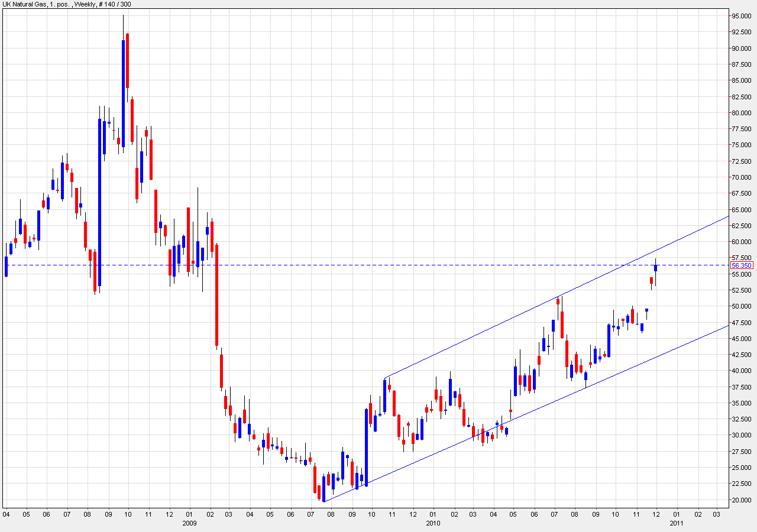This screenshot has width=757, height=532.
Task: Click the 95.000 price axis label
Action: 740,16
